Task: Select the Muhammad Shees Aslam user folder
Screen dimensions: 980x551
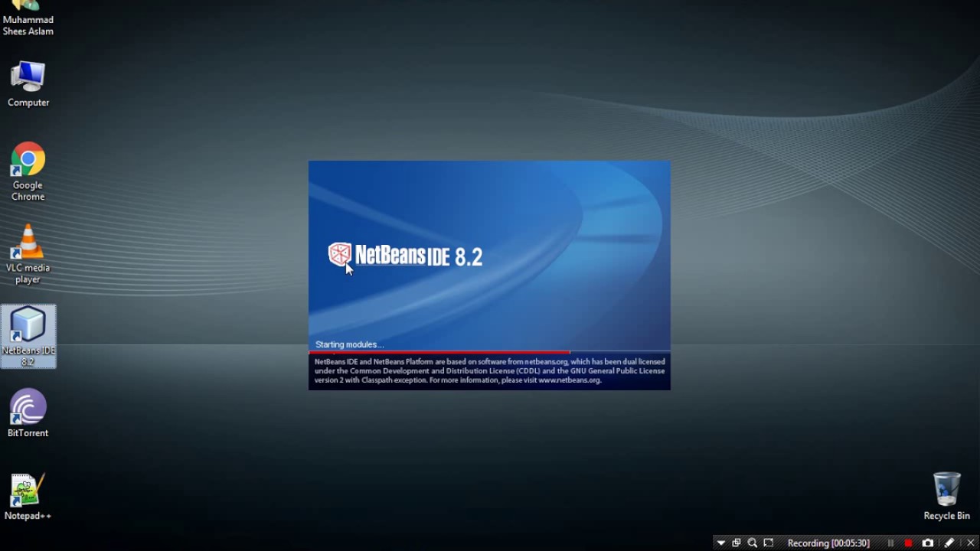Action: click(x=28, y=18)
